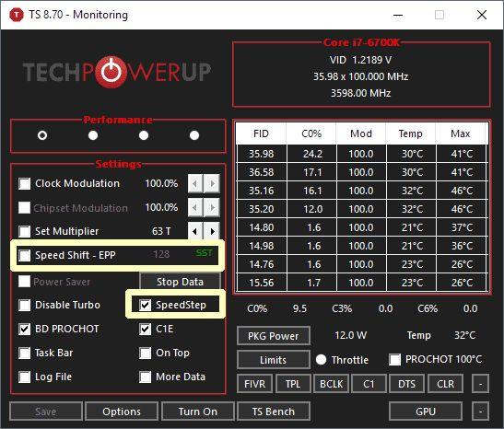Click the 12.0 W package power value
The height and width of the screenshot is (429, 504).
351,335
